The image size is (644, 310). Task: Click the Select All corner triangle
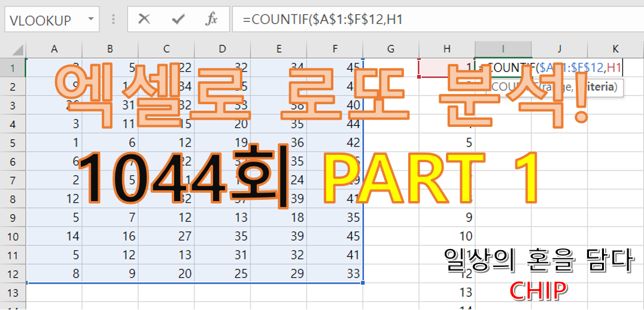[17, 50]
